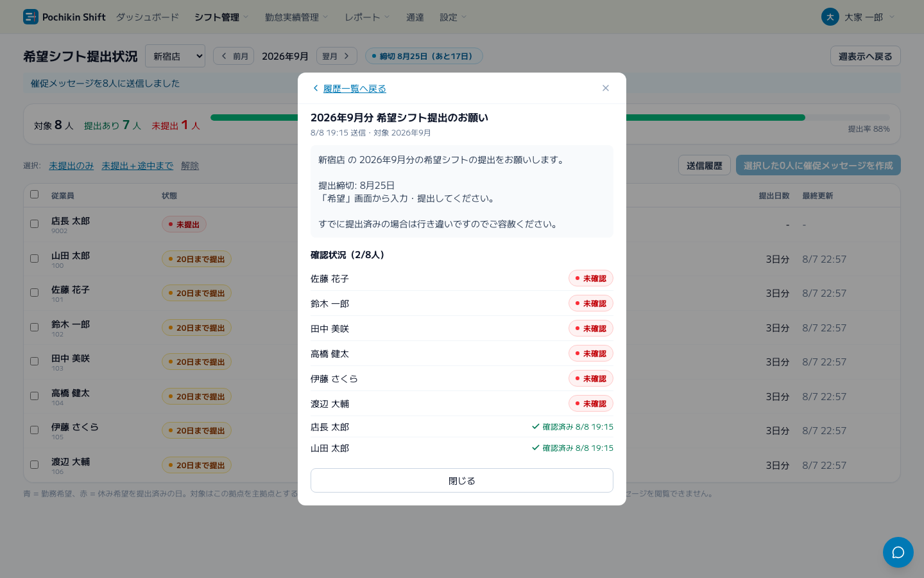Open the 新宿店 store dropdown

click(x=175, y=56)
